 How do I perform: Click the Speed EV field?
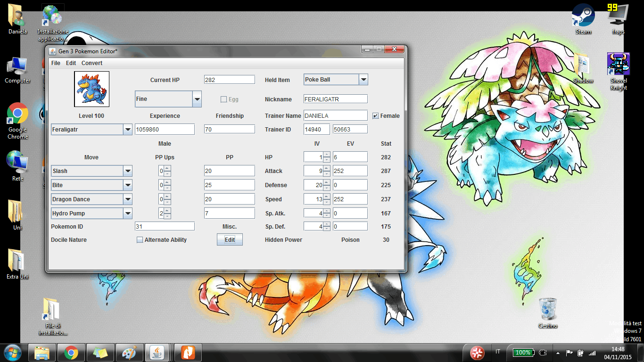(x=350, y=199)
